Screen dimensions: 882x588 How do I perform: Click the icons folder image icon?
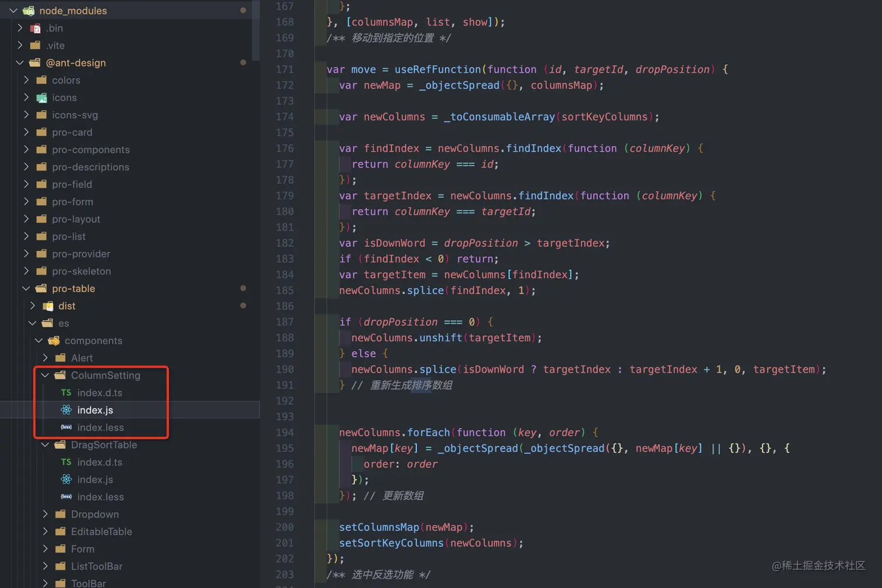41,97
